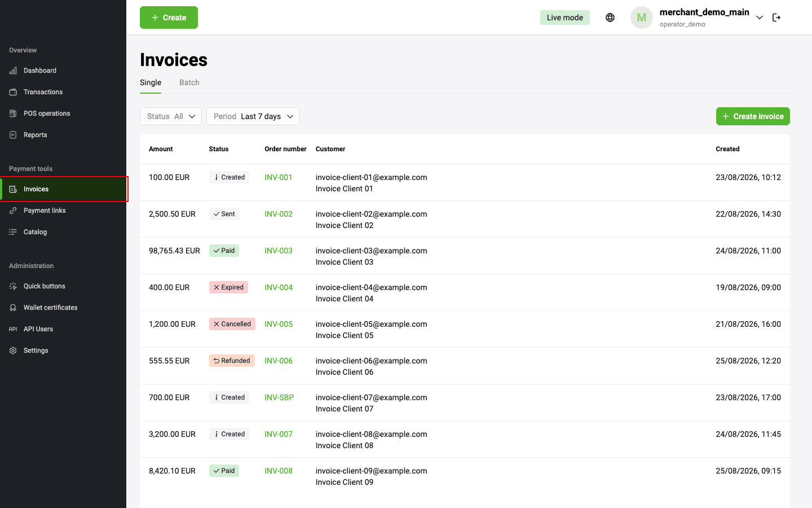The height and width of the screenshot is (508, 812).
Task: Click the logout icon in header
Action: 776,17
